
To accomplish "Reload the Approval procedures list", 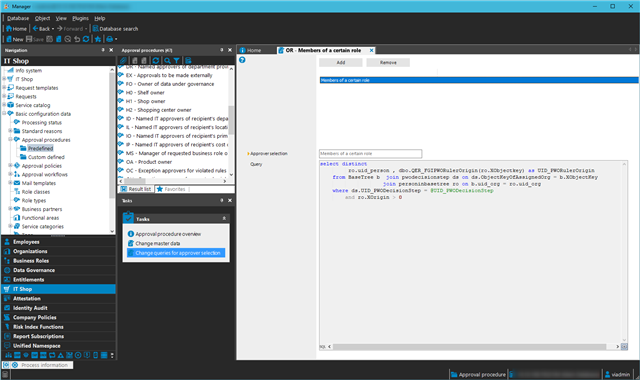I will 156,60.
